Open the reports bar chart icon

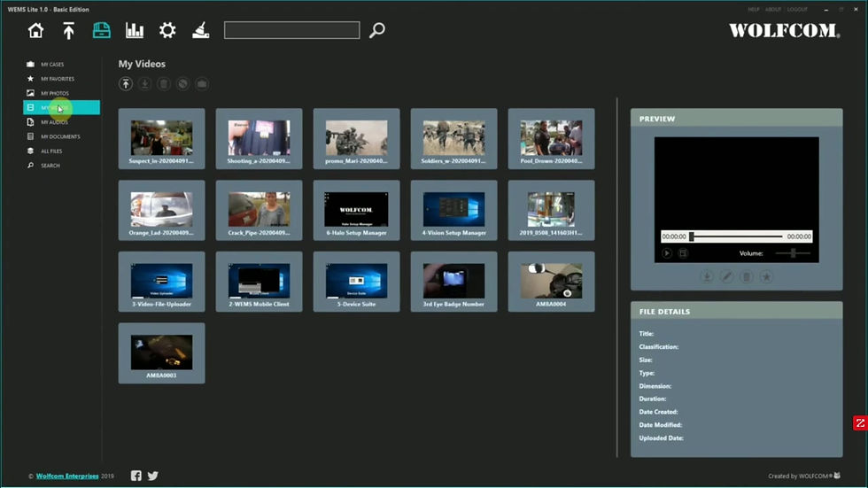135,30
